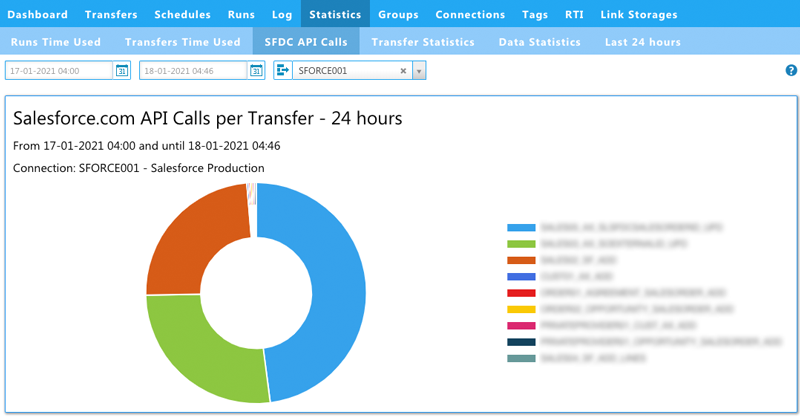Open the Dashboard menu tab

(37, 14)
